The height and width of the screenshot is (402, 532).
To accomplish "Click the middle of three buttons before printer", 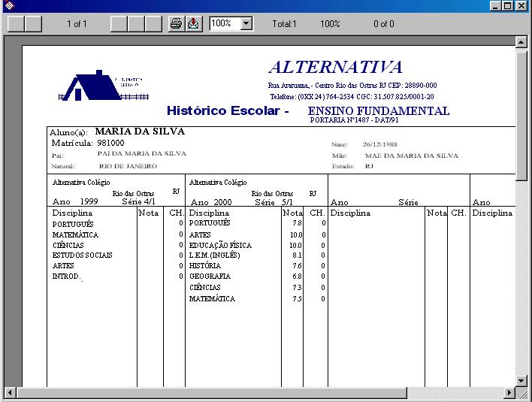I will pyautogui.click(x=136, y=24).
